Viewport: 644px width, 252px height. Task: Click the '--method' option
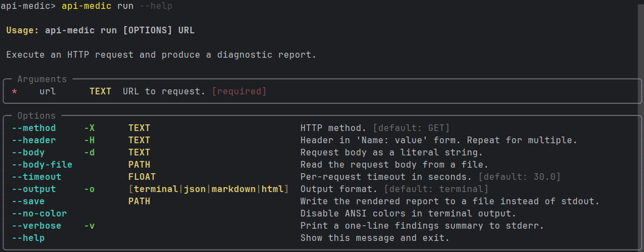coord(34,128)
